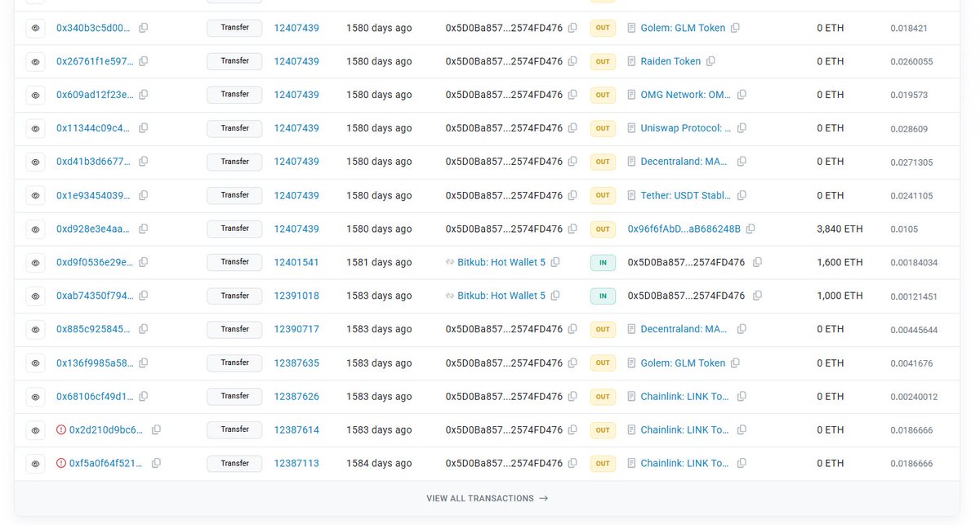This screenshot has height=525, width=980.
Task: Open Golem: GLM Token in block 12387635 row
Action: pyautogui.click(x=683, y=363)
